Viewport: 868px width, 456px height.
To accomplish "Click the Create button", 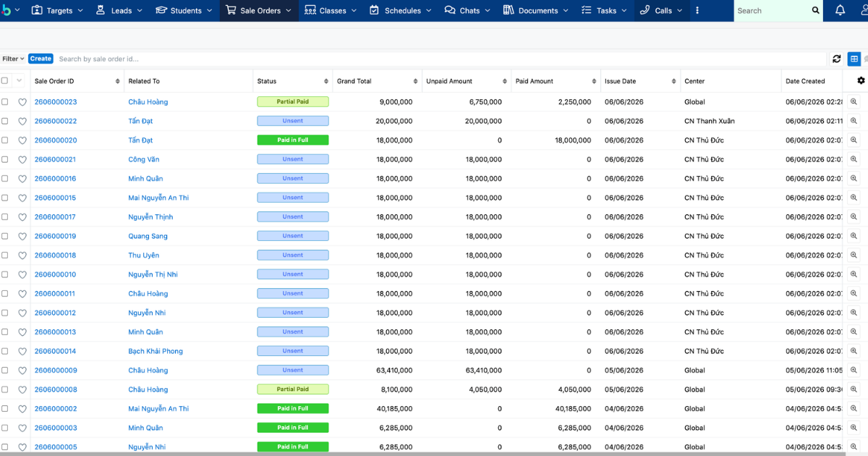I will point(41,59).
